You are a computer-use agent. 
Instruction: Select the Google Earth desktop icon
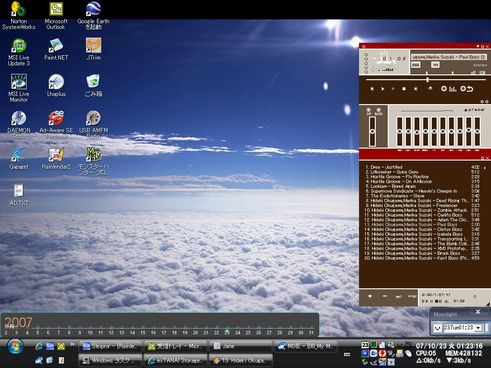(x=93, y=15)
